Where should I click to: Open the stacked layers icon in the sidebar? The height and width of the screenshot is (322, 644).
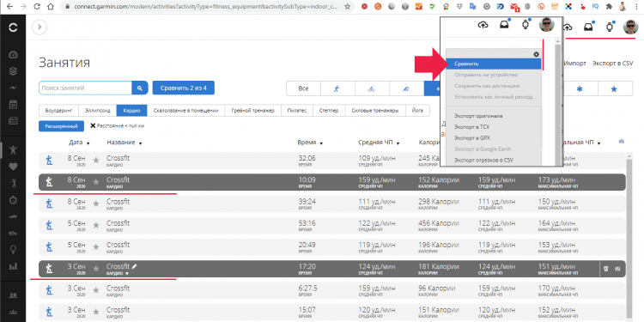pyautogui.click(x=13, y=71)
